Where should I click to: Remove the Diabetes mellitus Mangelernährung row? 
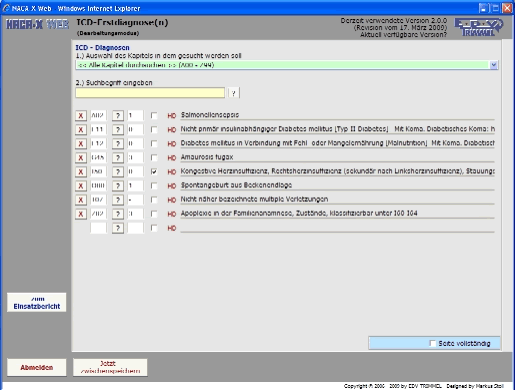[81, 144]
